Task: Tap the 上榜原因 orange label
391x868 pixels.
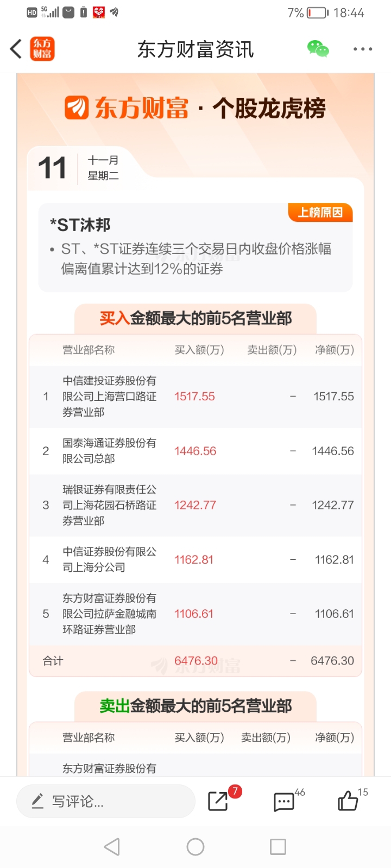Action: pos(320,212)
